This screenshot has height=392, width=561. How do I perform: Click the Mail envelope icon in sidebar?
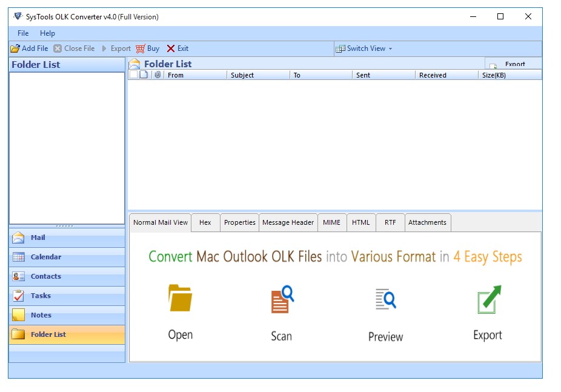(18, 238)
